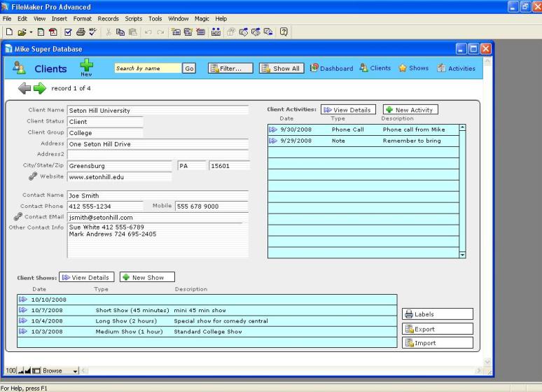Open the 10/7/2008 show row arrow
This screenshot has width=542, height=392.
[23, 310]
